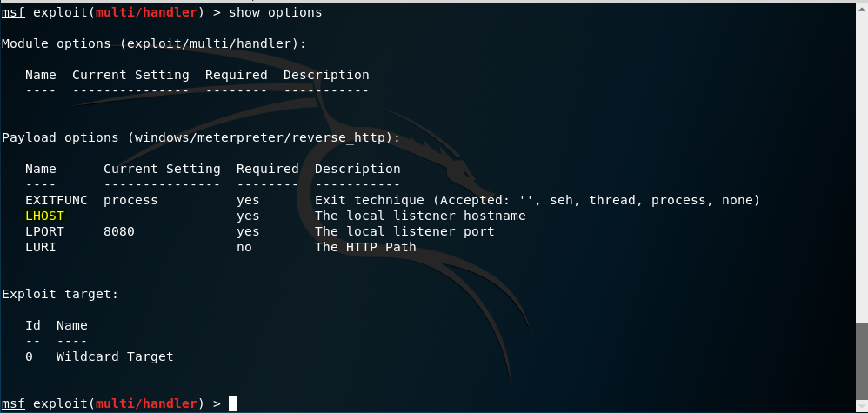This screenshot has height=413, width=868.
Task: Click the scrollbar down arrow
Action: point(861,406)
